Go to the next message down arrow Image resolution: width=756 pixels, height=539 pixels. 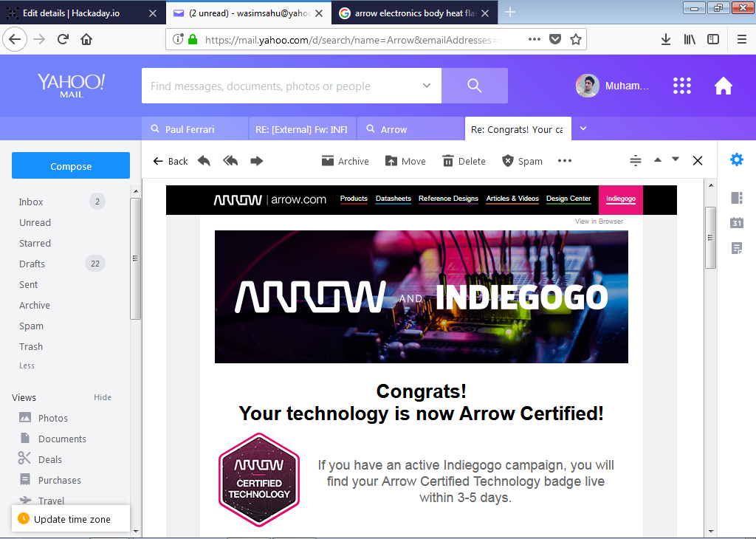click(x=676, y=159)
